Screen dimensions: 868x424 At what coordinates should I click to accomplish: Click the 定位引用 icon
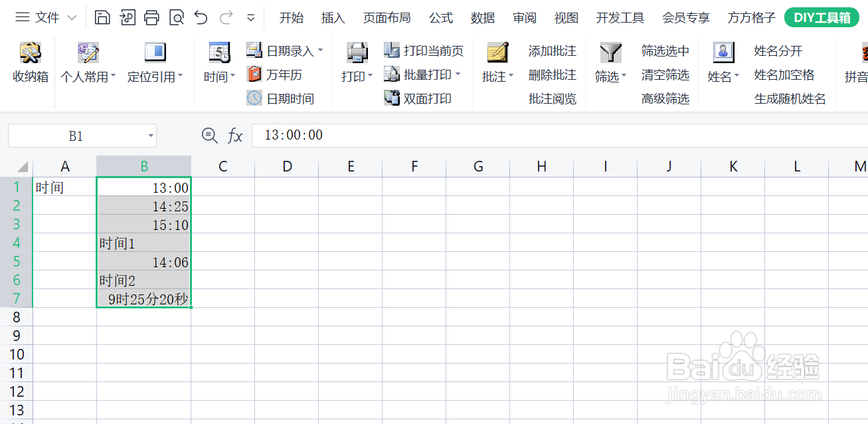pyautogui.click(x=155, y=53)
